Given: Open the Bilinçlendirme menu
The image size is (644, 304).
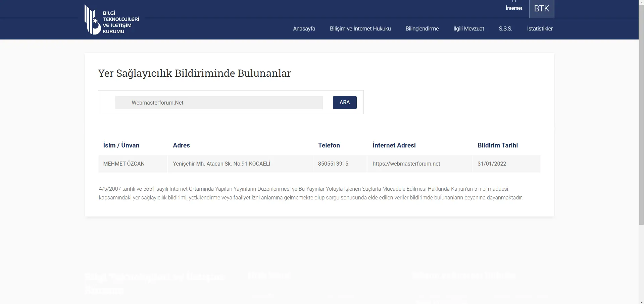Looking at the screenshot, I should [x=422, y=29].
